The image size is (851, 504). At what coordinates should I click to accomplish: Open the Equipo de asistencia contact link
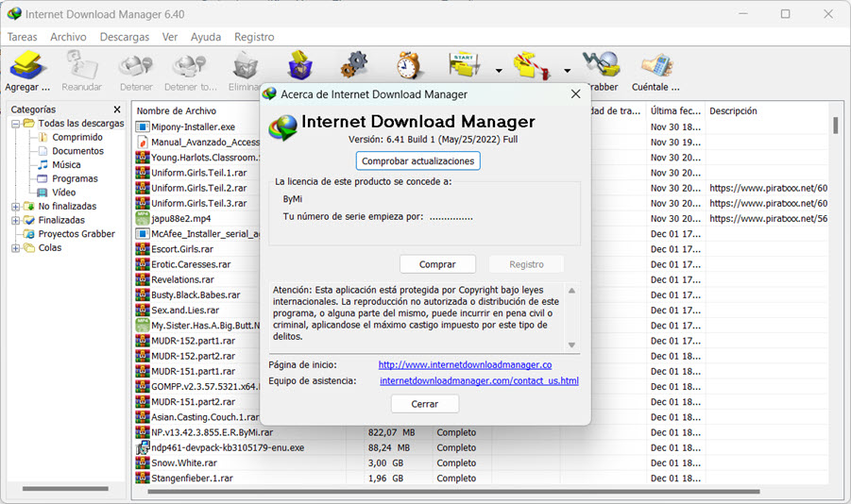click(x=479, y=381)
